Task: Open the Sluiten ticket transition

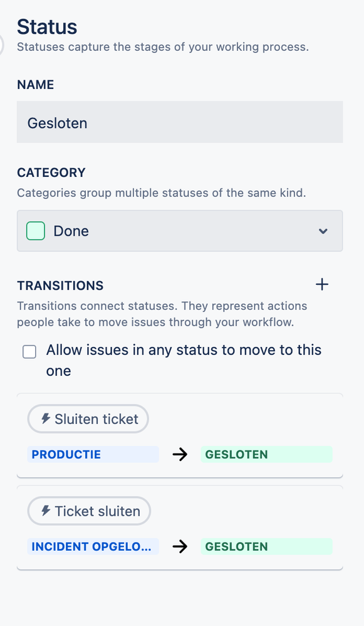Action: (x=88, y=419)
